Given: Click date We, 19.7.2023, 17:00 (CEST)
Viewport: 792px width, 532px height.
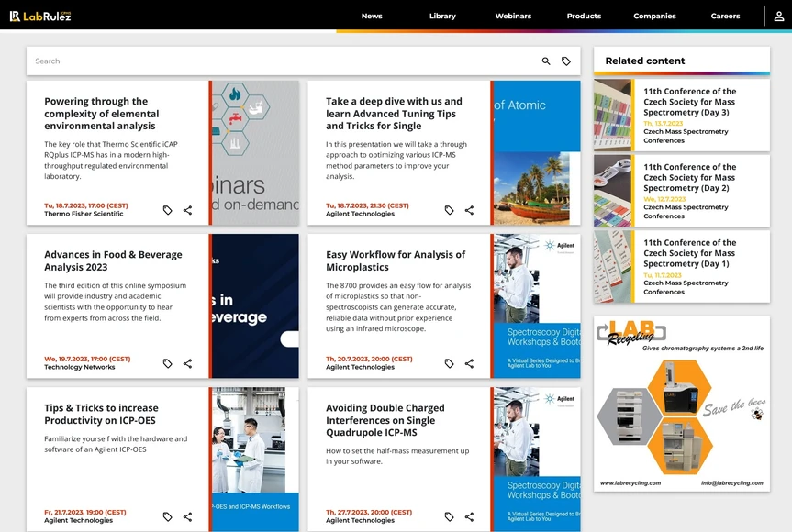Looking at the screenshot, I should 87,360.
